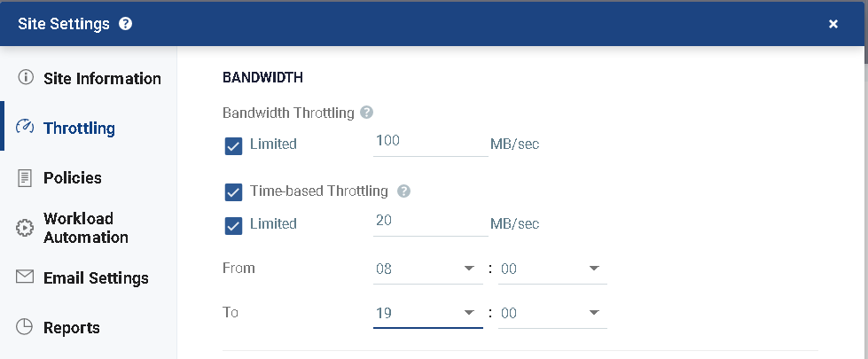Uncheck the Bandwidth Throttling Limited checkbox
868x359 pixels.
click(x=233, y=146)
